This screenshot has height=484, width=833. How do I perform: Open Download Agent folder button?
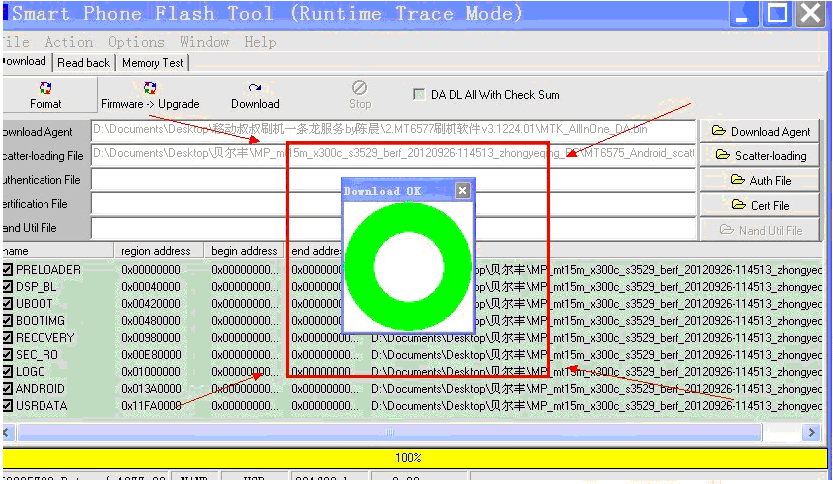(760, 131)
